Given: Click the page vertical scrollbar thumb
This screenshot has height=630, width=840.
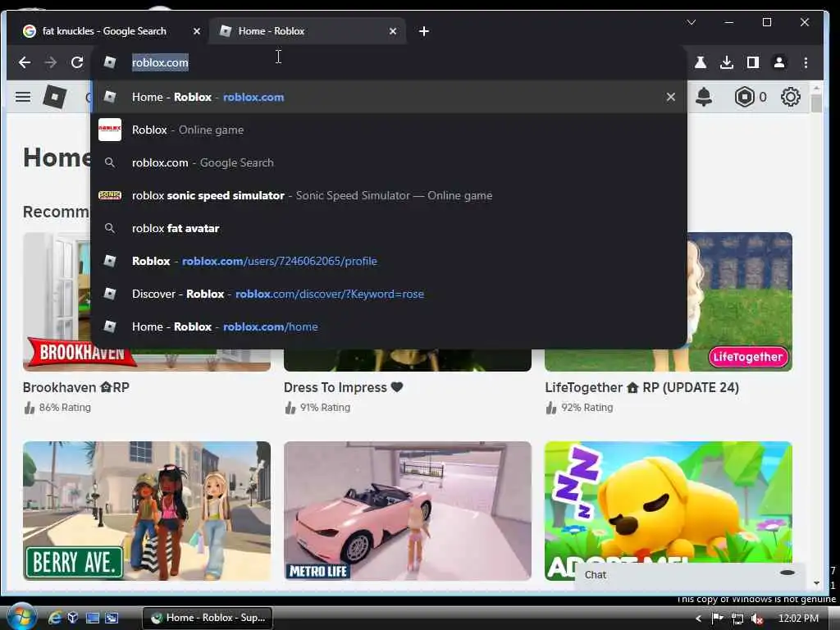Looking at the screenshot, I should (816, 103).
